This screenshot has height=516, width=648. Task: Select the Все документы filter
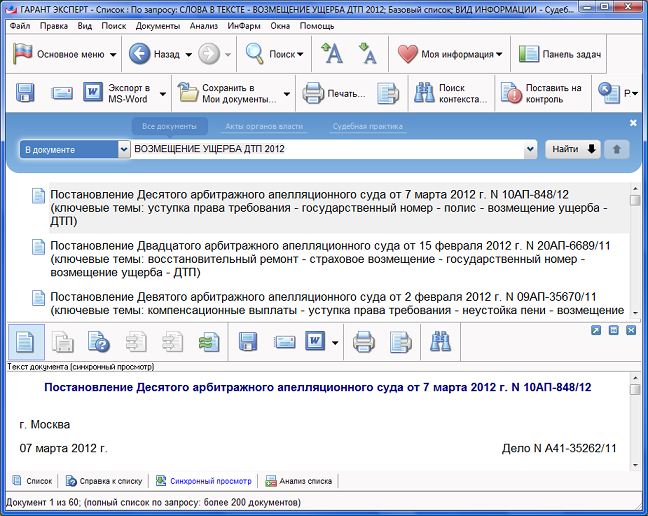pyautogui.click(x=169, y=127)
